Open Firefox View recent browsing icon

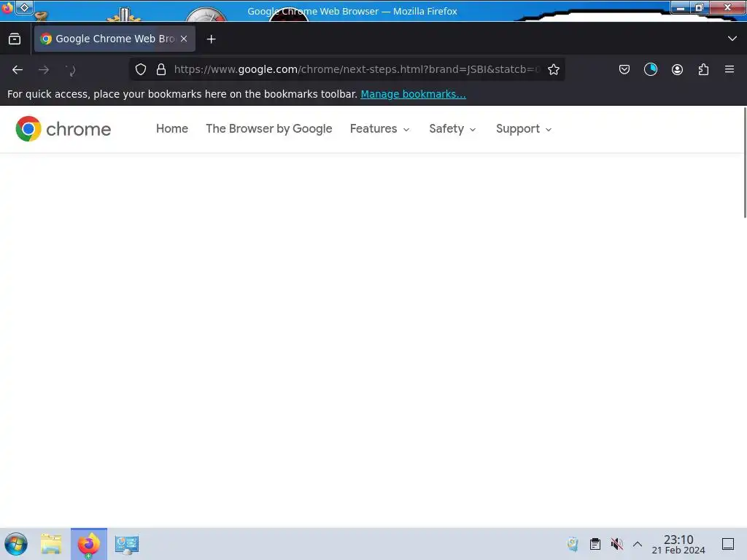(15, 39)
